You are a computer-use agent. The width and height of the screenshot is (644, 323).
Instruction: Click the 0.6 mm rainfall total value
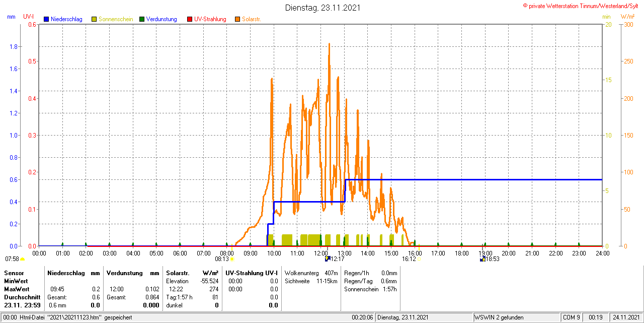pyautogui.click(x=57, y=305)
